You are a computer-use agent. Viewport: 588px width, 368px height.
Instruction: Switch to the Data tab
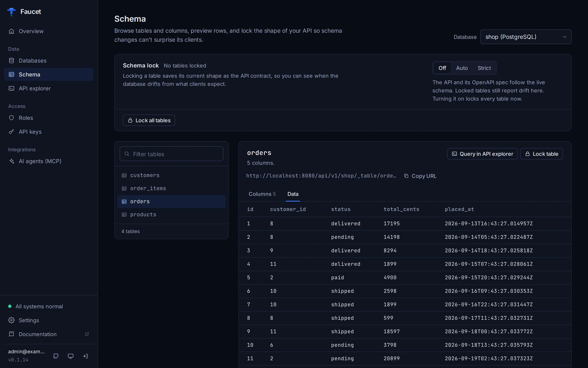pos(293,194)
